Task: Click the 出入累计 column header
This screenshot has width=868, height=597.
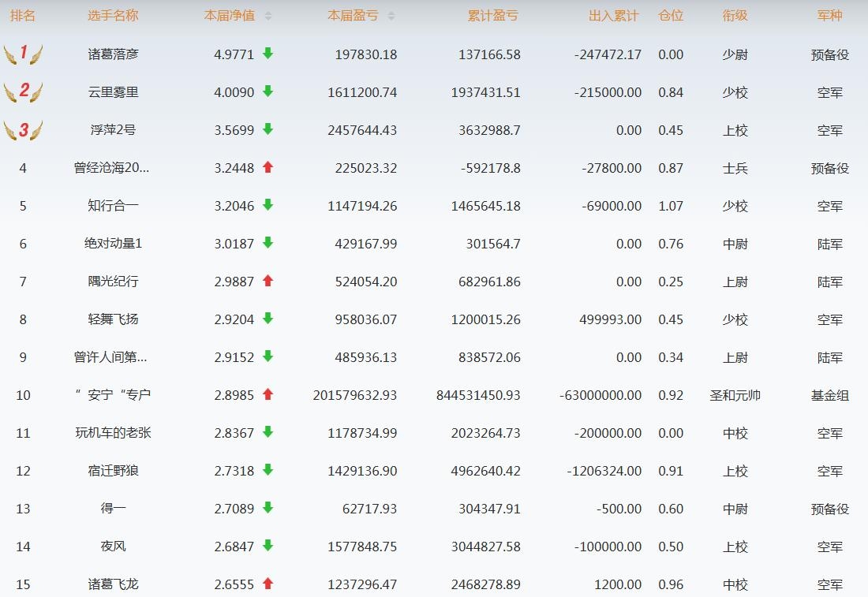Action: click(x=614, y=16)
